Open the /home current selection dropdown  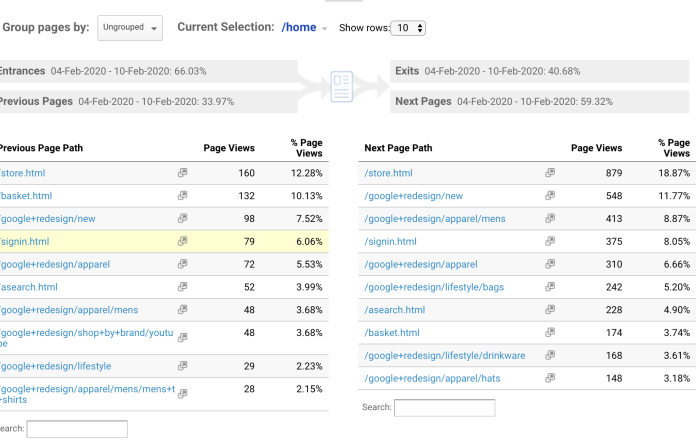point(304,27)
